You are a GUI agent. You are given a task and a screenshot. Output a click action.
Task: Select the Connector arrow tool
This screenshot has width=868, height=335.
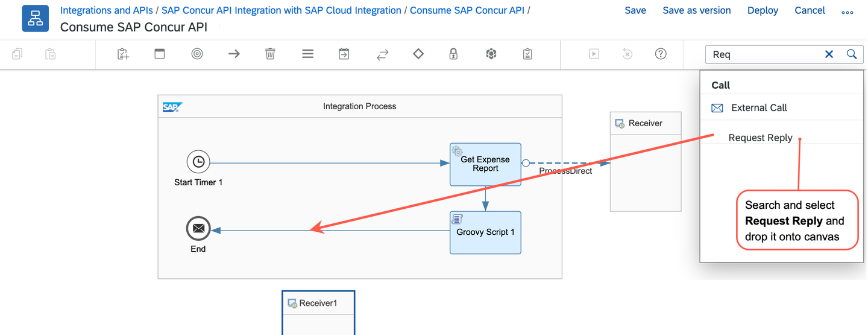234,54
